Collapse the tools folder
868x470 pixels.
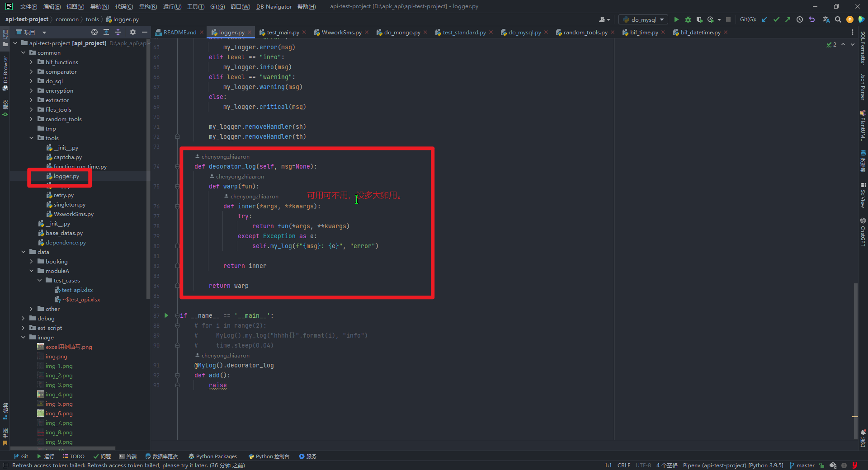click(x=31, y=138)
